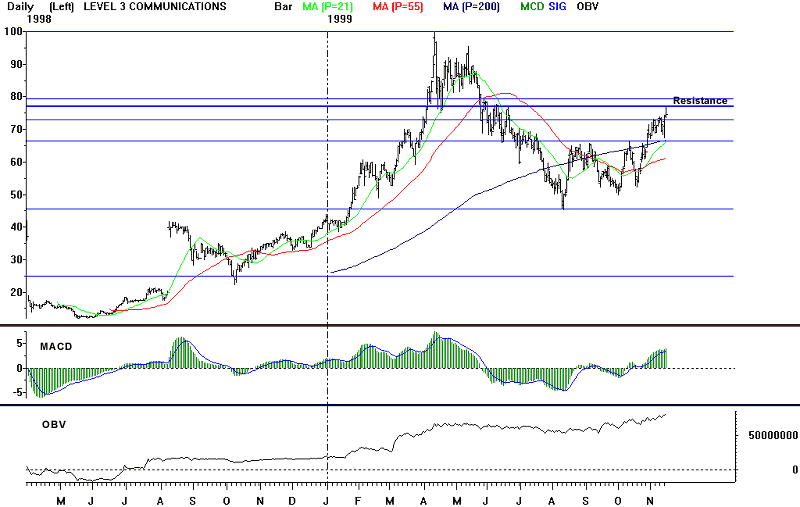Viewport: 800px width, 507px height.
Task: Click the F month label on time axis
Action: point(358,501)
